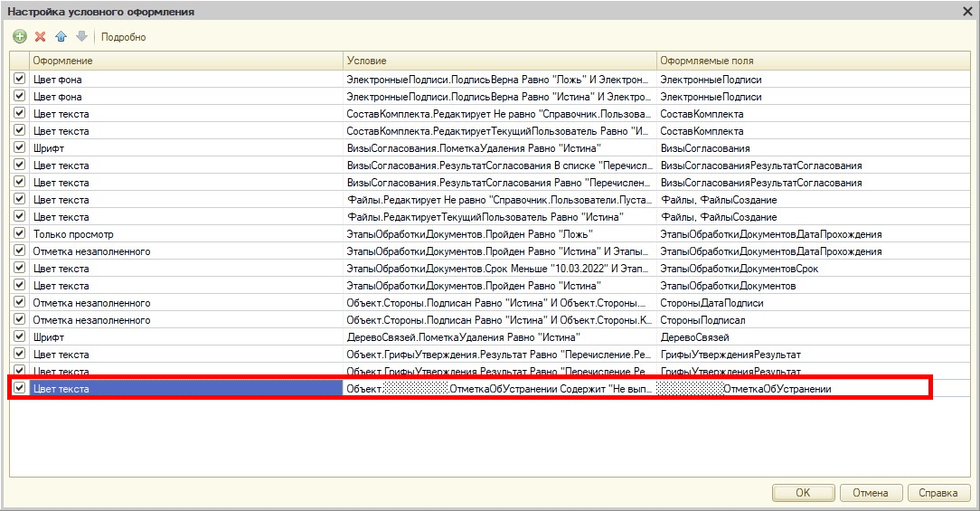This screenshot has height=511, width=980.
Task: Uncheck the row with СоставКомплекта.Редактирует Не равно condition
Action: [x=19, y=113]
